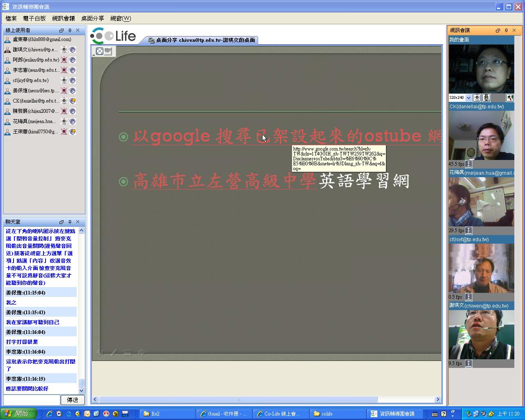Open the 視訊會議 menu in the menu bar
This screenshot has height=420, width=525.
tap(64, 18)
